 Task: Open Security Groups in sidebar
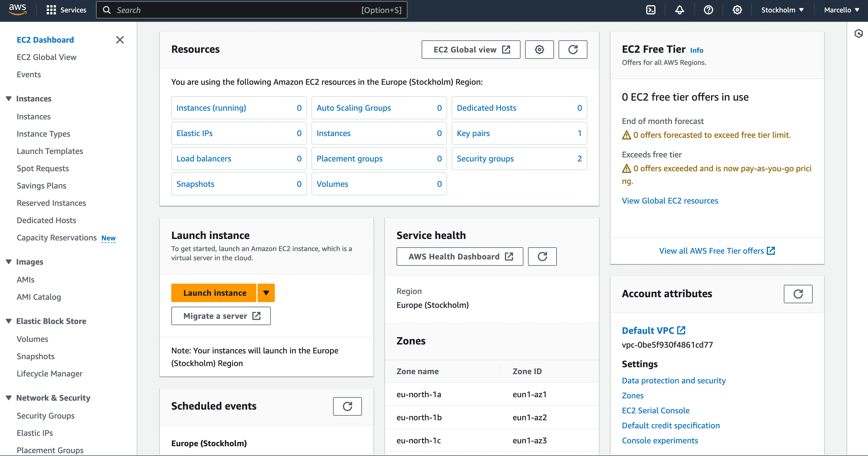point(46,416)
